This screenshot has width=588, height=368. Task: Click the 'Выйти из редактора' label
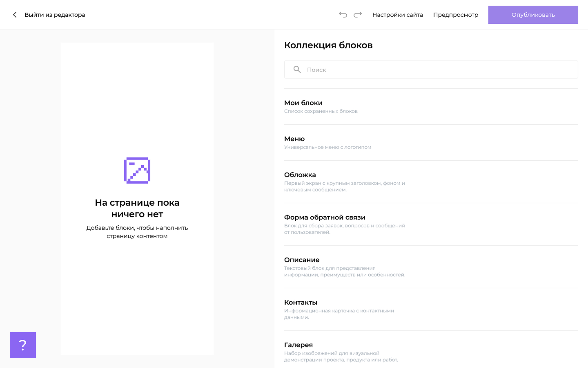tap(55, 15)
